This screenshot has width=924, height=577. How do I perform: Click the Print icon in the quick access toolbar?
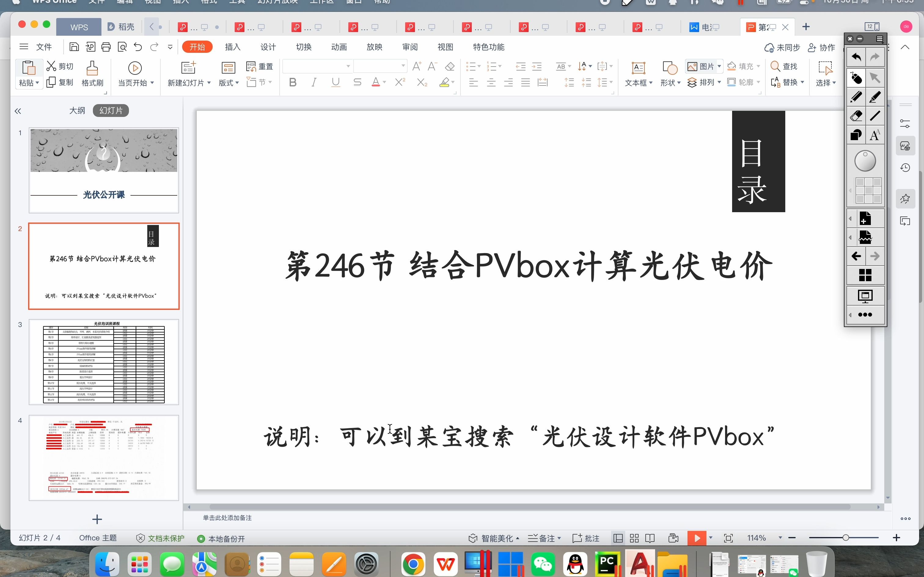point(106,46)
